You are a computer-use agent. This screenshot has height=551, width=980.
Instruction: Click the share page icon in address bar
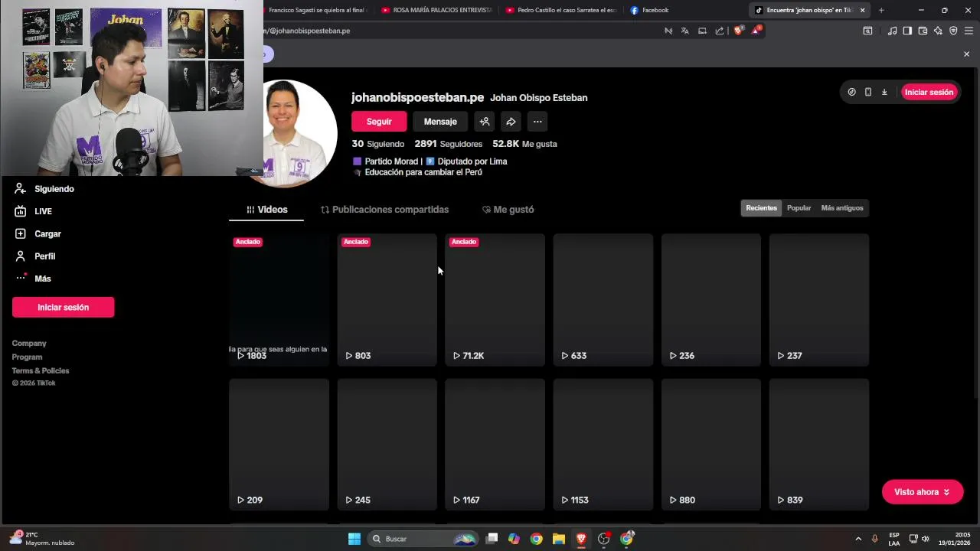point(720,31)
